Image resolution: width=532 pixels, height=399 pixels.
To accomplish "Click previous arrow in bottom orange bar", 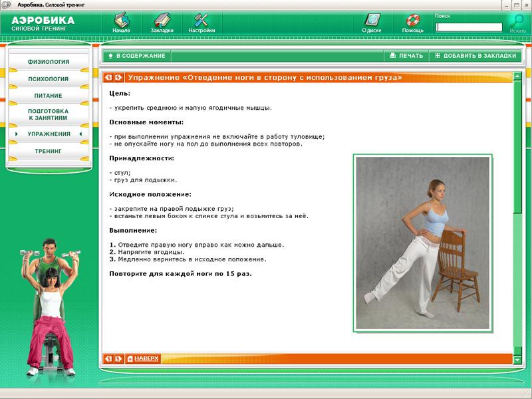I will [109, 358].
